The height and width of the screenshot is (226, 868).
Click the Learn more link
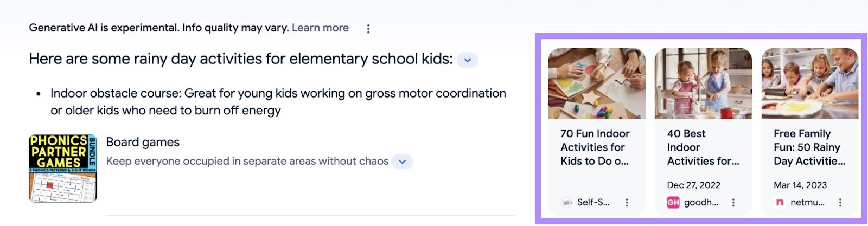[x=320, y=28]
